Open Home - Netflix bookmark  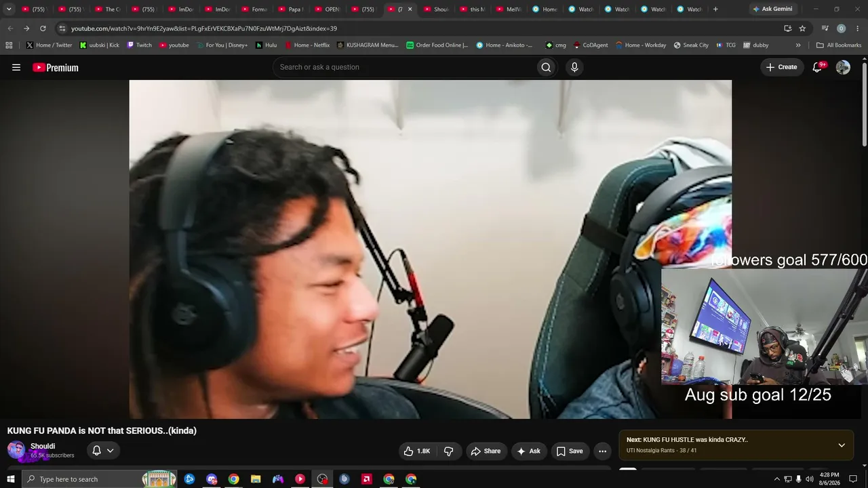[307, 45]
